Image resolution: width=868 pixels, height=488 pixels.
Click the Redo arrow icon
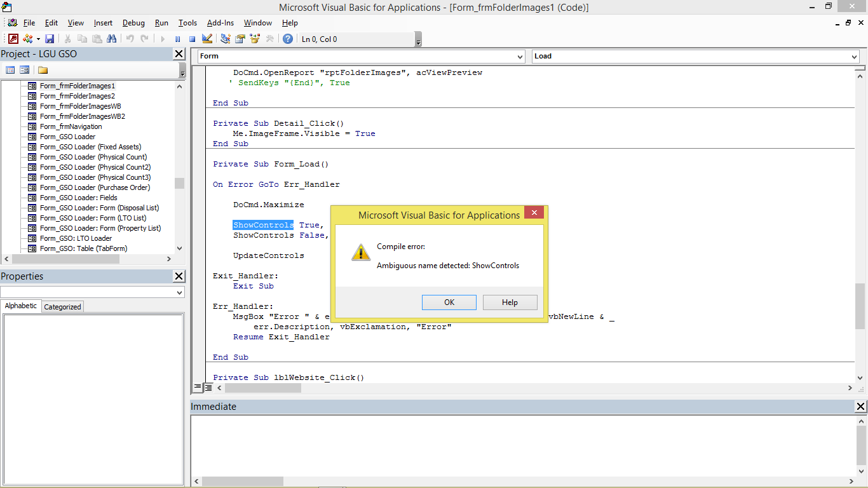tap(144, 39)
